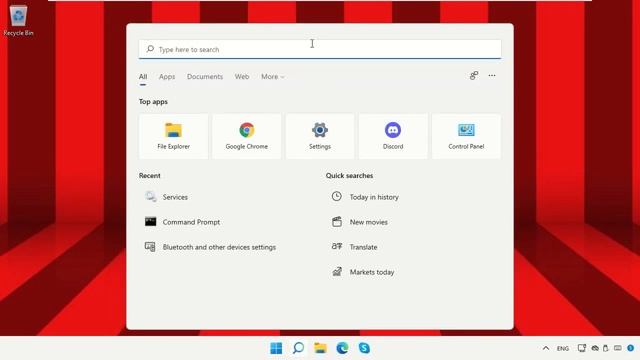This screenshot has height=360, width=640.
Task: Show hidden system tray icons
Action: point(546,348)
